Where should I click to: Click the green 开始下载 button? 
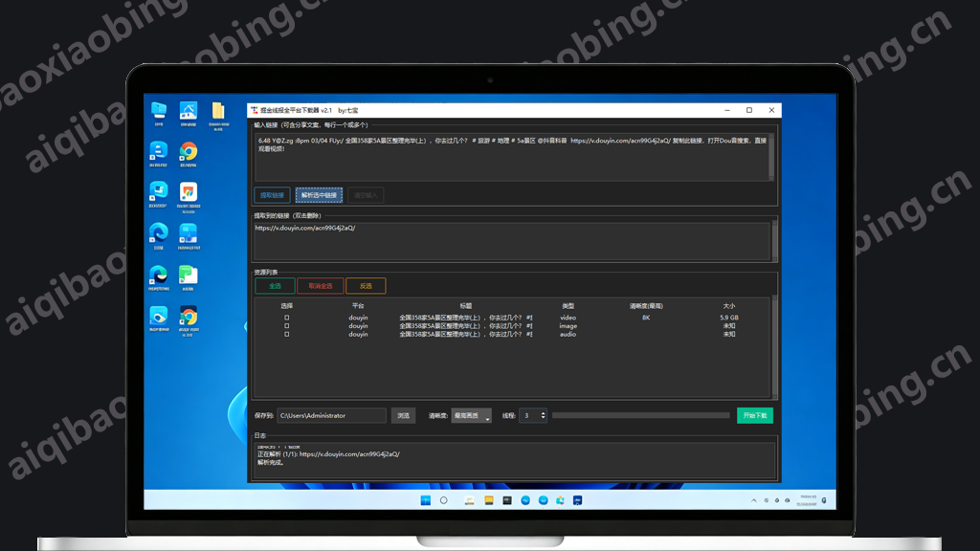pos(755,415)
